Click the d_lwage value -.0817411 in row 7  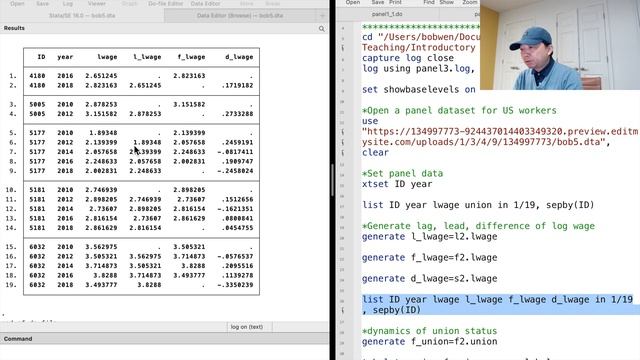click(x=235, y=152)
